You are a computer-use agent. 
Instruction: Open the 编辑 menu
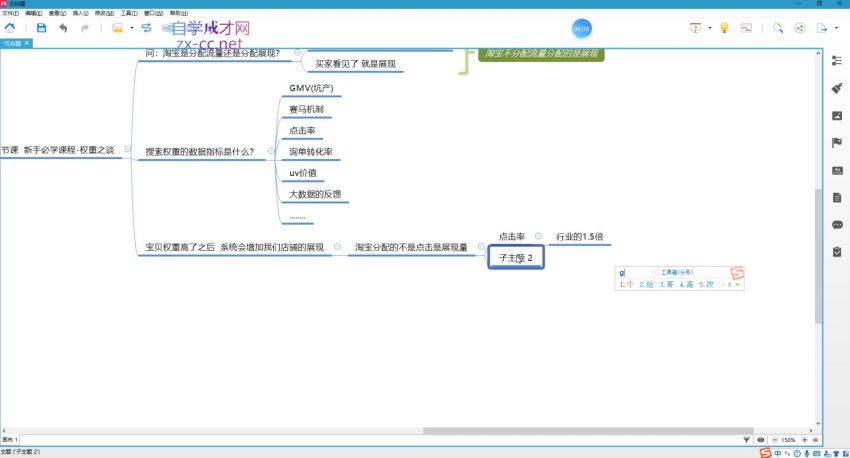click(34, 13)
